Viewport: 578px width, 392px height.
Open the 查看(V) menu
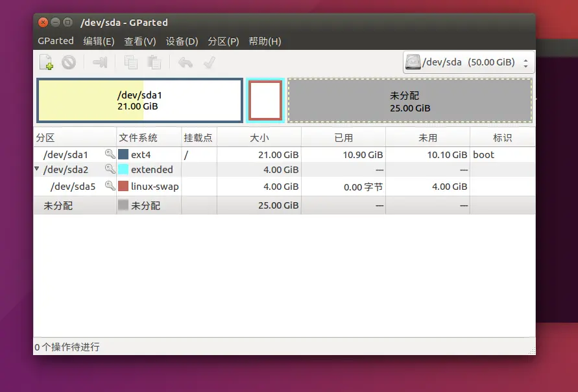tap(140, 41)
